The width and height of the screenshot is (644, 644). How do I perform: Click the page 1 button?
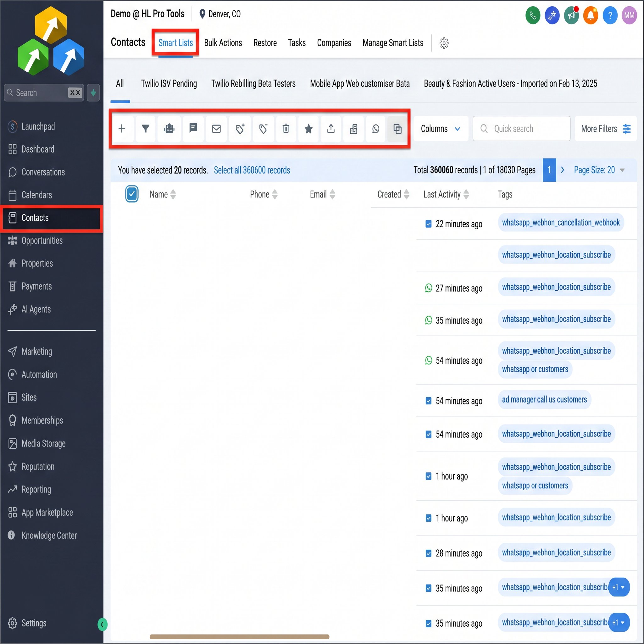tap(549, 170)
